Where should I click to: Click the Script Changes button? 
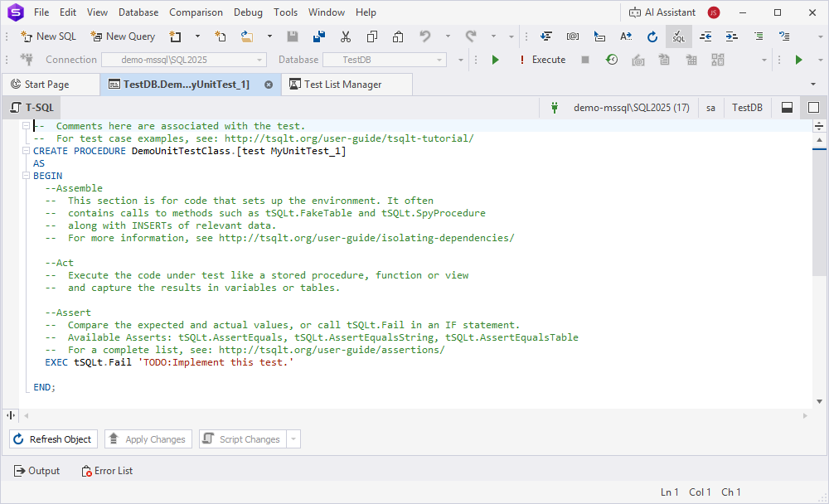pyautogui.click(x=243, y=439)
